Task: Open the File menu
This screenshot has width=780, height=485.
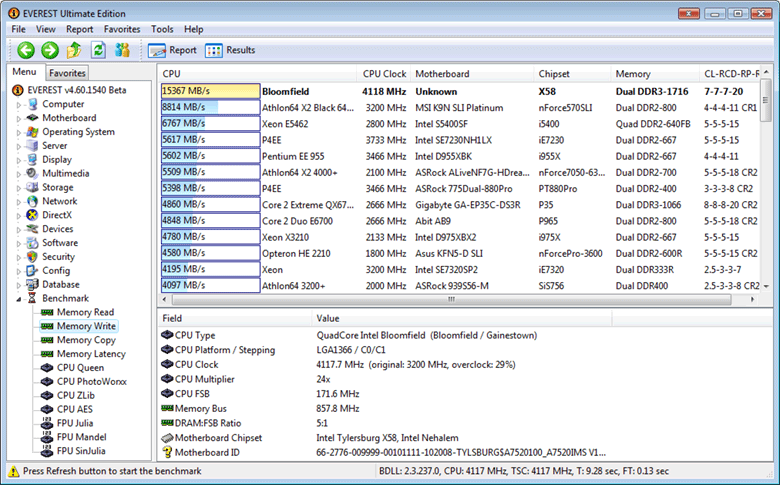Action: pos(18,29)
